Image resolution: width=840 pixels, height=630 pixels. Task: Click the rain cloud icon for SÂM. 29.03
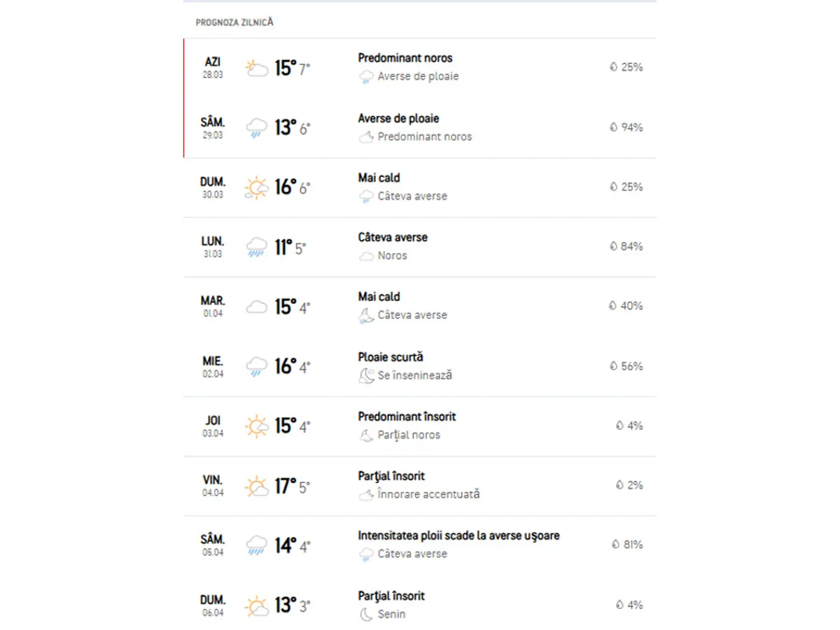[256, 128]
